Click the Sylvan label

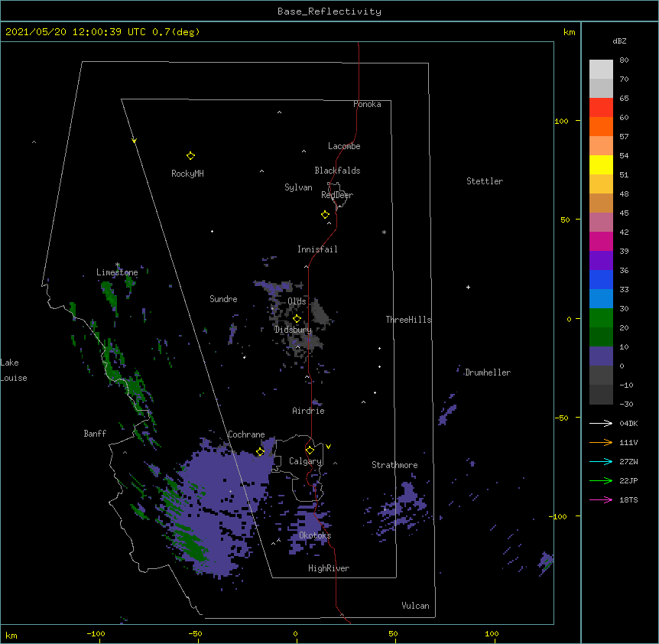[298, 187]
